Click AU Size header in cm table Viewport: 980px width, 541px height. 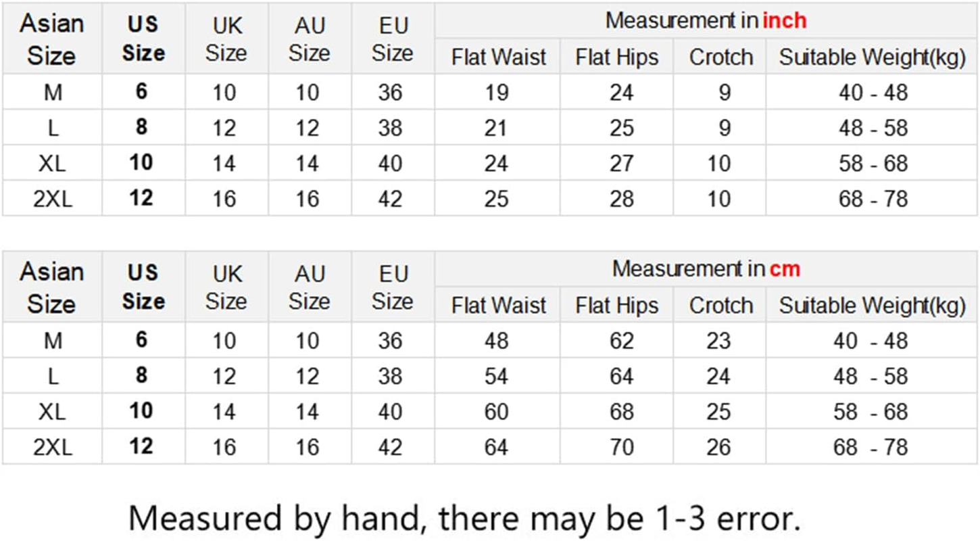click(309, 287)
